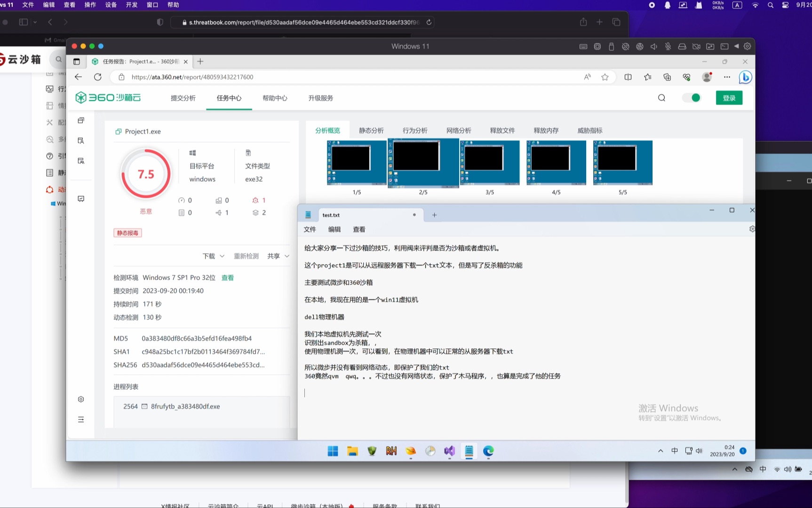
Task: Click the hamburger menu icon at 360 sidebar bottom
Action: [x=81, y=419]
